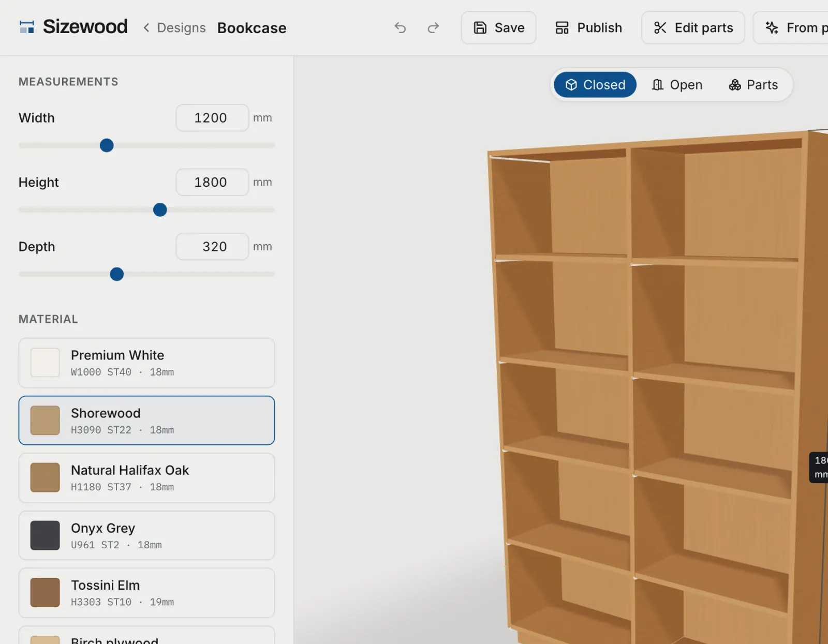Viewport: 828px width, 644px height.
Task: Select Shorewood material card
Action: 146,421
